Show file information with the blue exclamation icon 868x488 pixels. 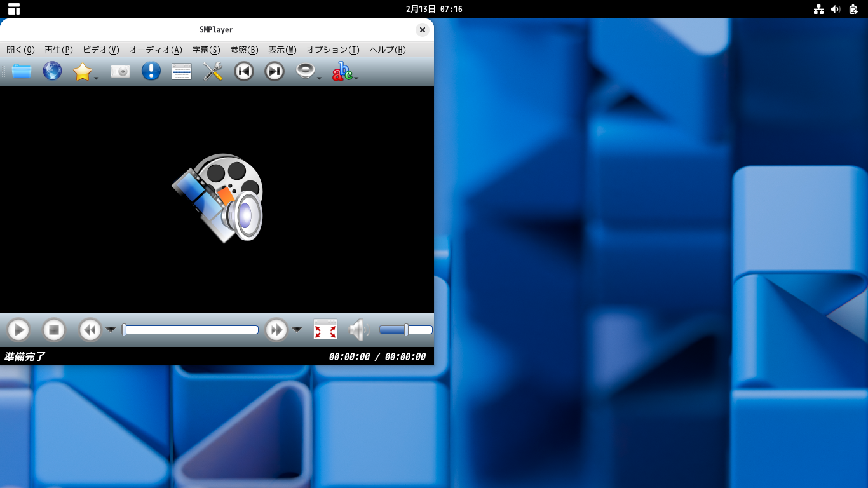pyautogui.click(x=151, y=71)
